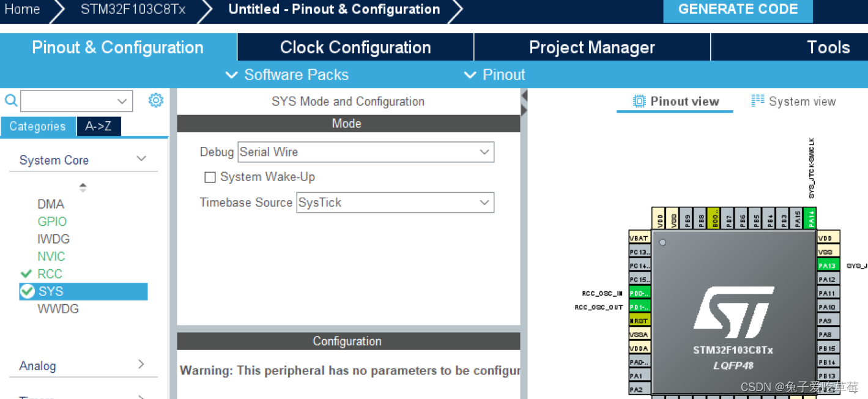The width and height of the screenshot is (868, 399).
Task: Select the green PA14 pin on the chip
Action: coord(810,218)
